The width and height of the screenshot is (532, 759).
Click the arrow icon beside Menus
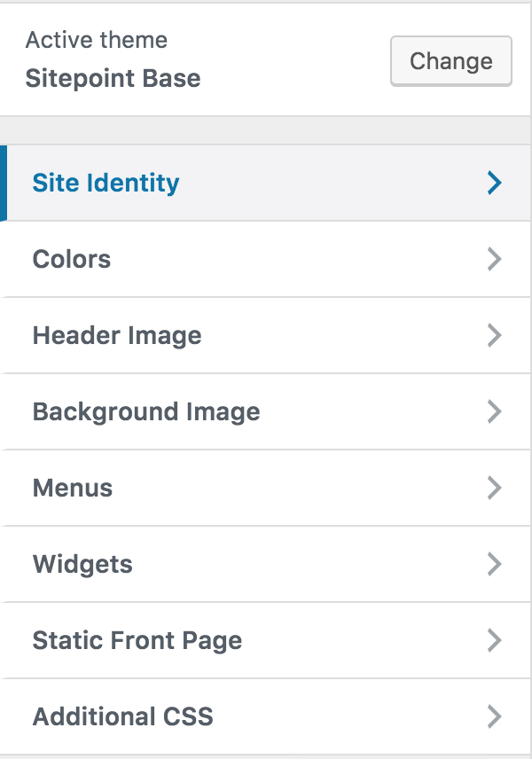pos(494,489)
